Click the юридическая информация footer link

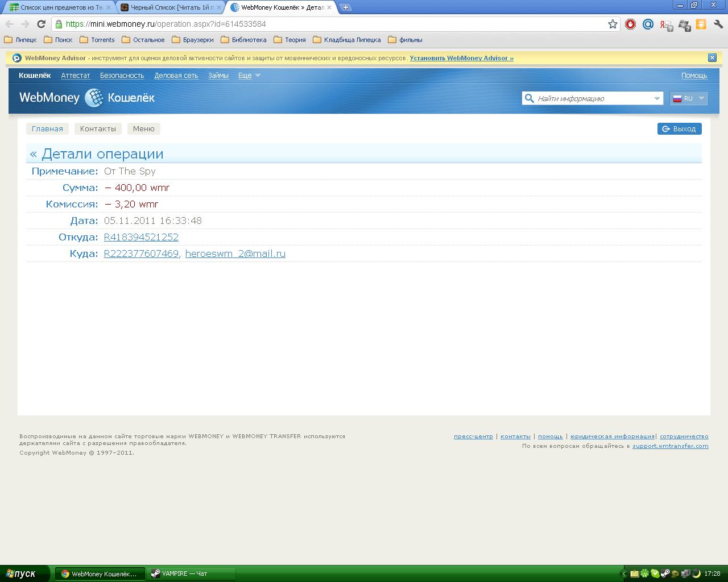point(613,436)
